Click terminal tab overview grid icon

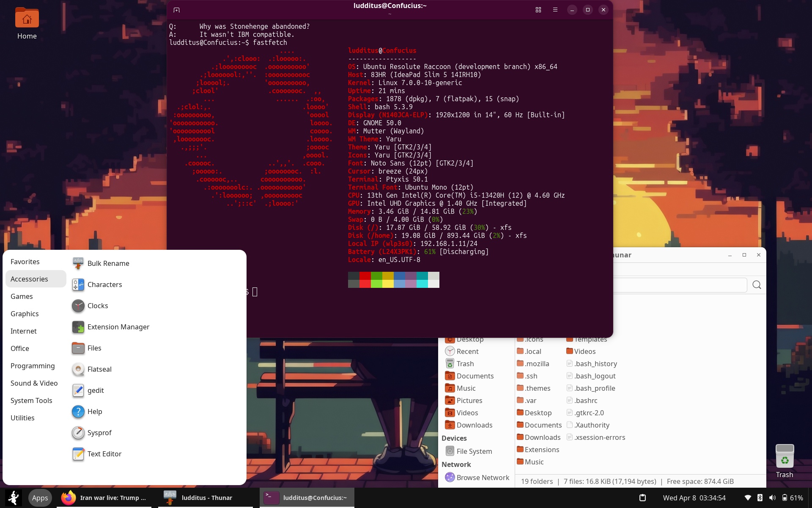click(538, 10)
